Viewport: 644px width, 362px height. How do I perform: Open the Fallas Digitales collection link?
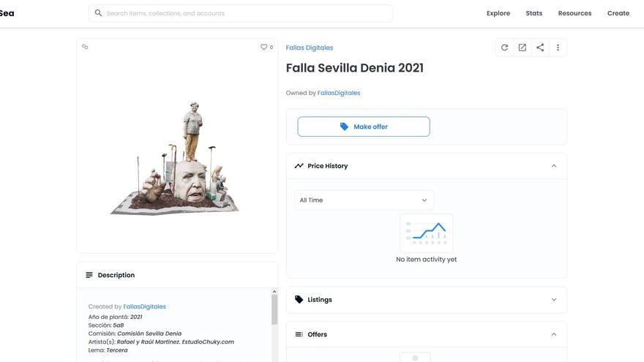[310, 48]
